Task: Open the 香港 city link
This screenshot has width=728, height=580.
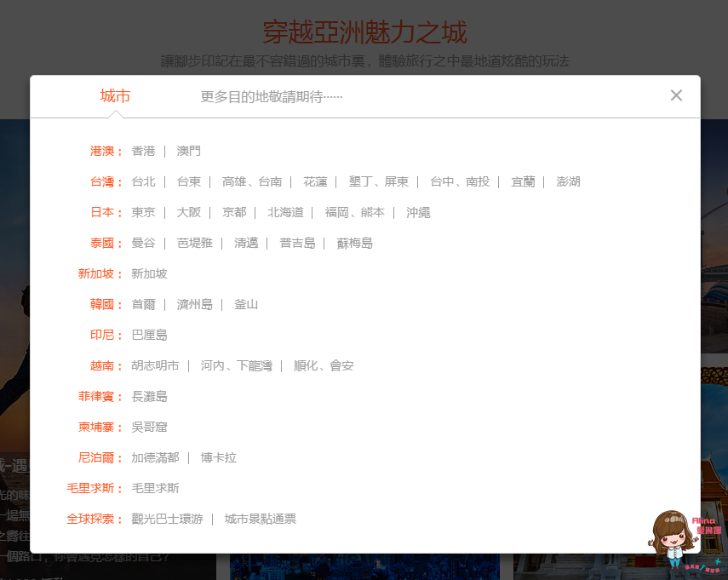Action: pyautogui.click(x=143, y=151)
